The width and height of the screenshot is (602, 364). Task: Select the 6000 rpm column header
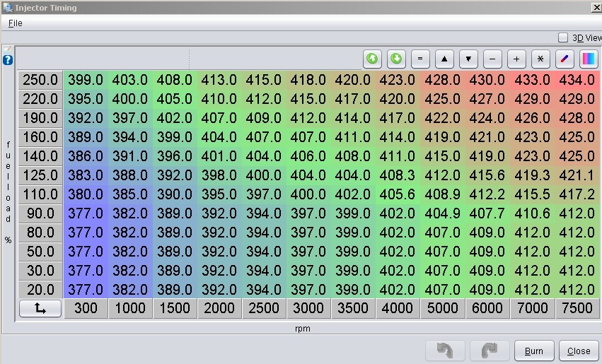[x=487, y=308]
